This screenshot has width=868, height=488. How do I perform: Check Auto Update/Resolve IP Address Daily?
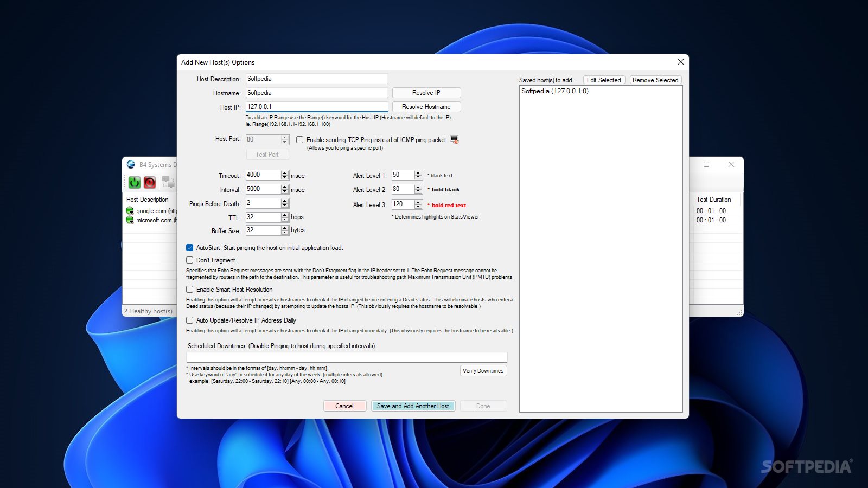tap(189, 320)
